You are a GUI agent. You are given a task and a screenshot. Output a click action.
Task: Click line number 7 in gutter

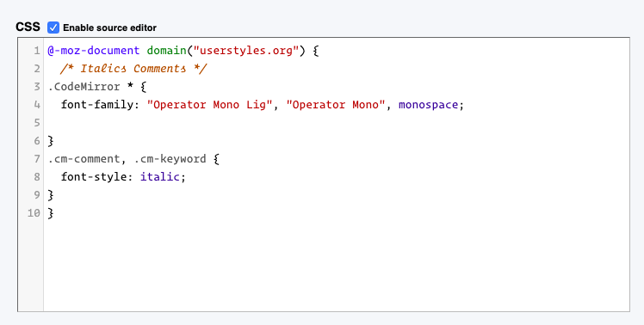(37, 159)
